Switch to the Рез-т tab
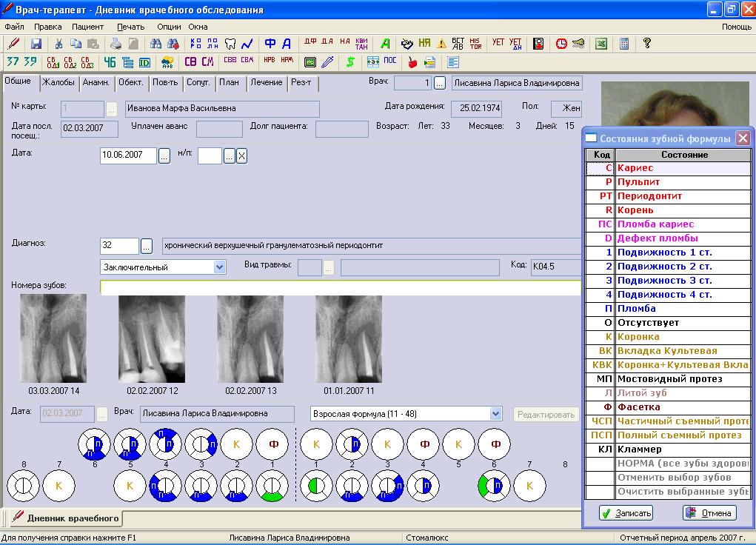Image resolution: width=756 pixels, height=545 pixels. 302,82
